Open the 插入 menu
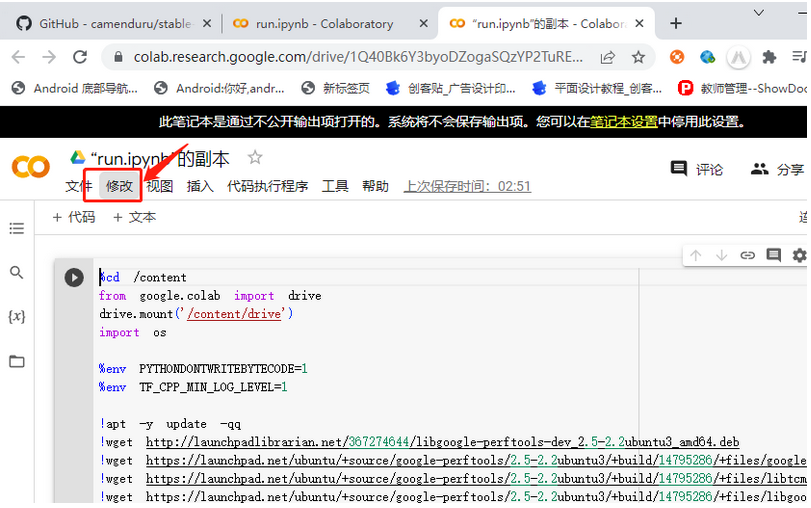This screenshot has height=508, width=811. pos(200,186)
